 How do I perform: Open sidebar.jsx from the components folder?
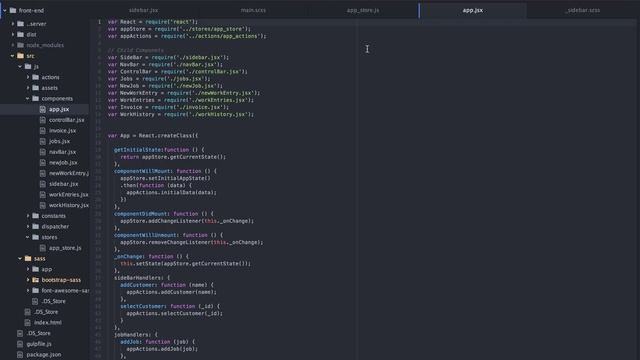(64, 184)
